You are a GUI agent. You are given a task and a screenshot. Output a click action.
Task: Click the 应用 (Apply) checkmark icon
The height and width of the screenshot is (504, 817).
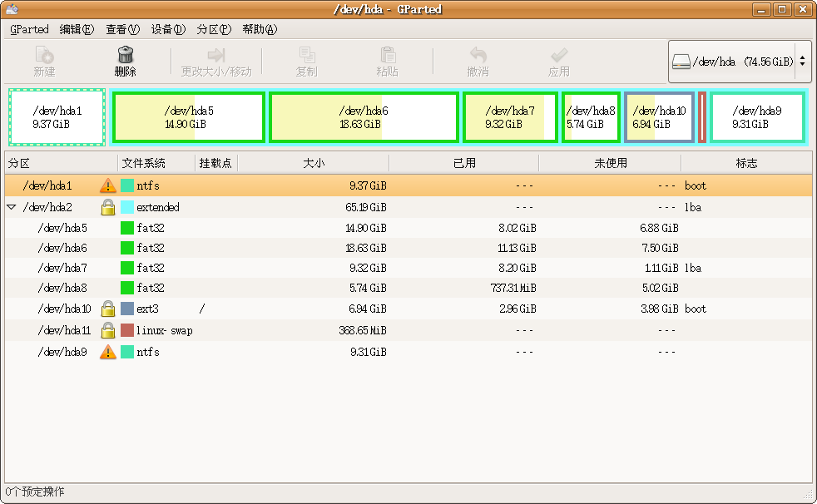pos(559,55)
